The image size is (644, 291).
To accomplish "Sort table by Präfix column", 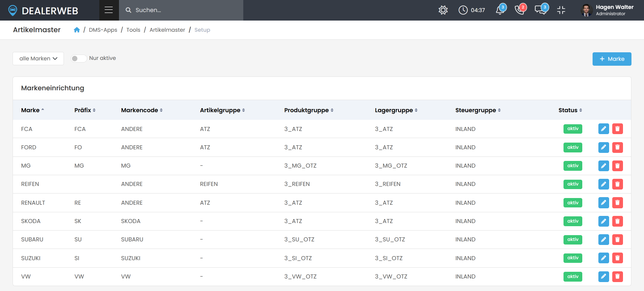I will pos(85,110).
